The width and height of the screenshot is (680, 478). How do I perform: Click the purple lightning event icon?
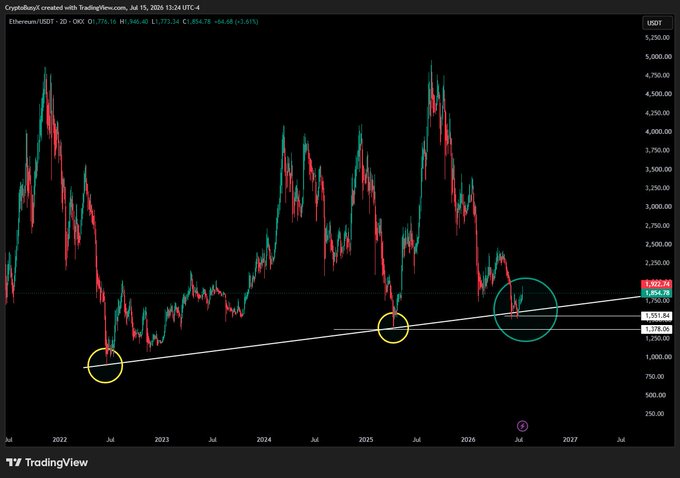coord(523,426)
